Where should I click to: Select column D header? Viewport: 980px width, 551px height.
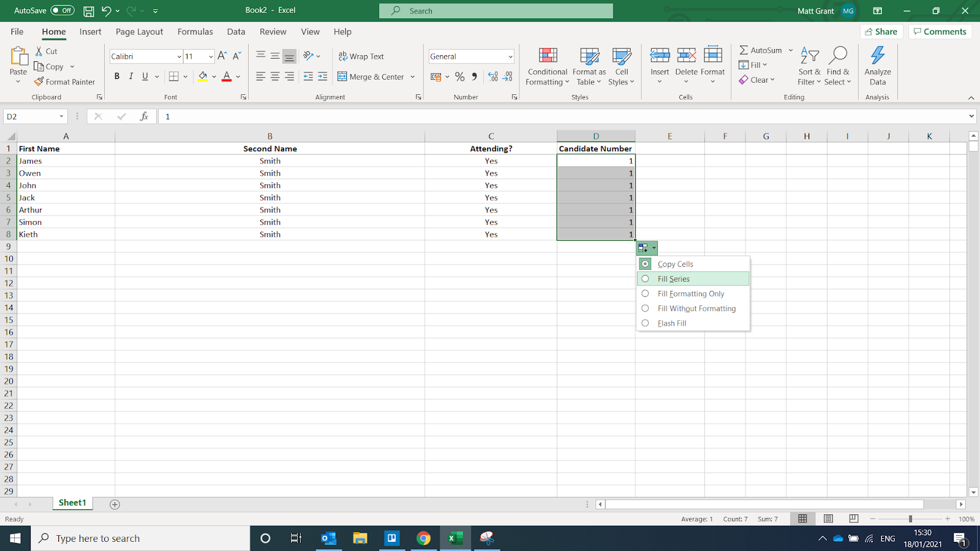pos(596,136)
